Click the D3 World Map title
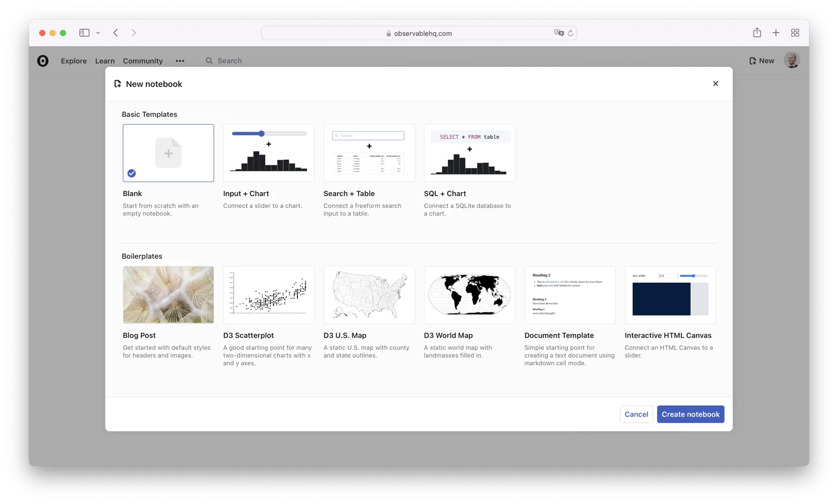The height and width of the screenshot is (504, 838). [448, 335]
